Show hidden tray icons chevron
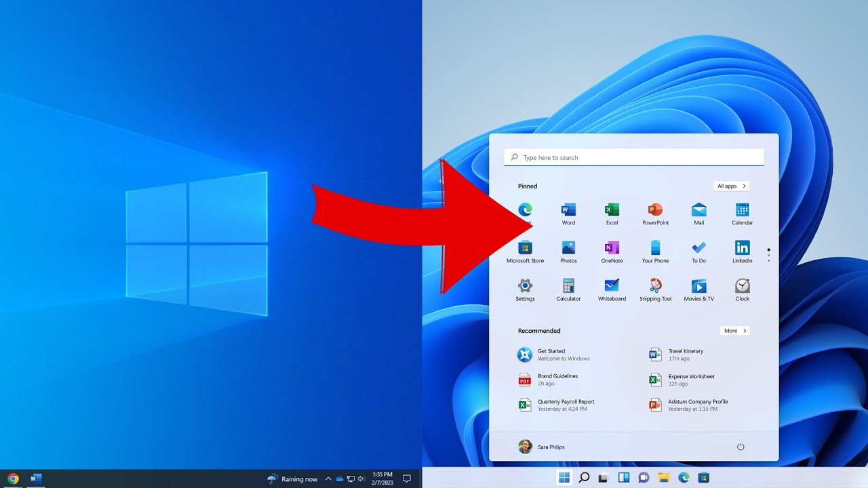 [329, 479]
